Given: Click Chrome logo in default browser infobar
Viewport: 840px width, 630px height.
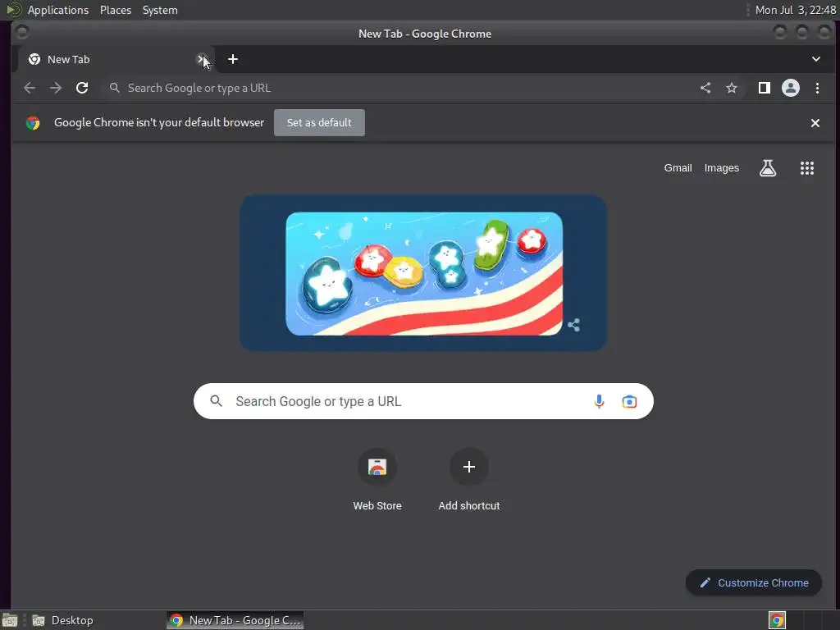Looking at the screenshot, I should click(33, 123).
